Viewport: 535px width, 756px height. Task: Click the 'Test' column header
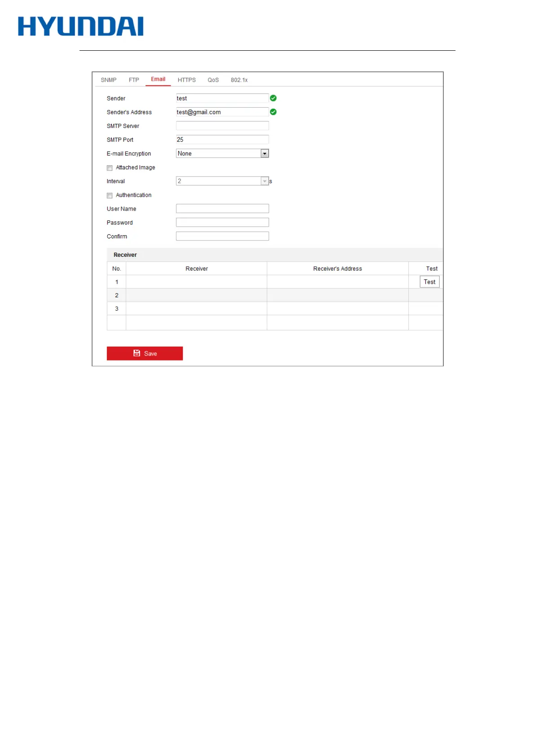pyautogui.click(x=432, y=268)
